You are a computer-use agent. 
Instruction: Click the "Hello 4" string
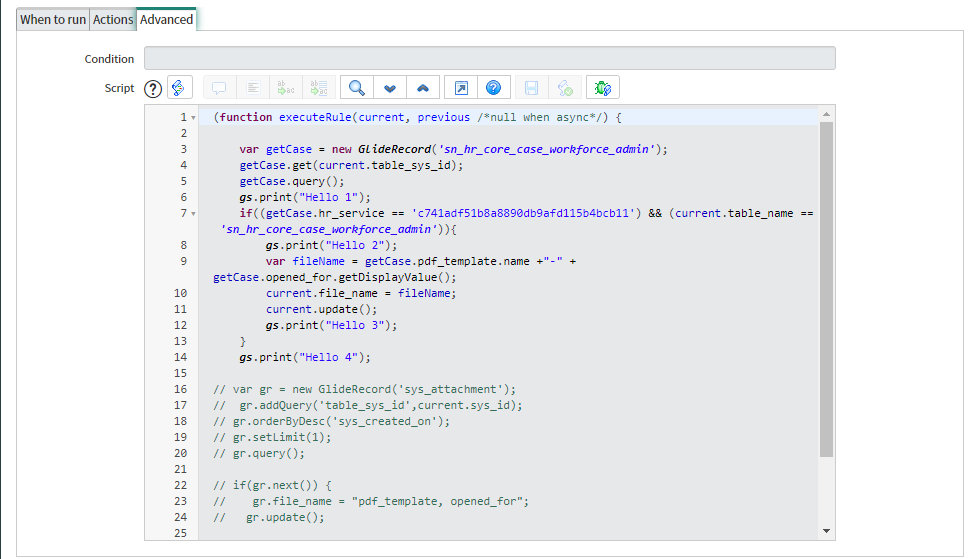[328, 357]
